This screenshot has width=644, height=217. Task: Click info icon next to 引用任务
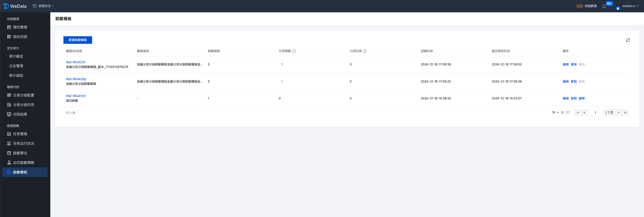click(x=365, y=51)
